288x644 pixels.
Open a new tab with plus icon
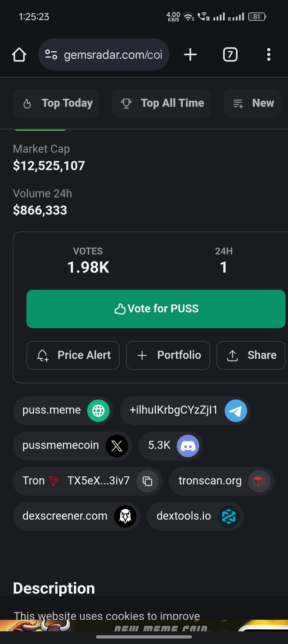coord(190,55)
